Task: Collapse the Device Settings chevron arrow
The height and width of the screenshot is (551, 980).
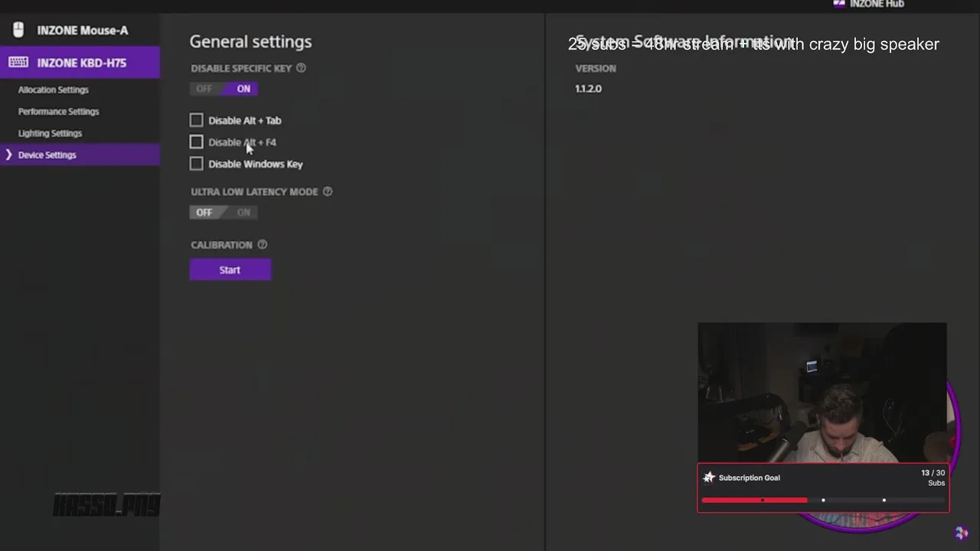Action: [x=8, y=155]
